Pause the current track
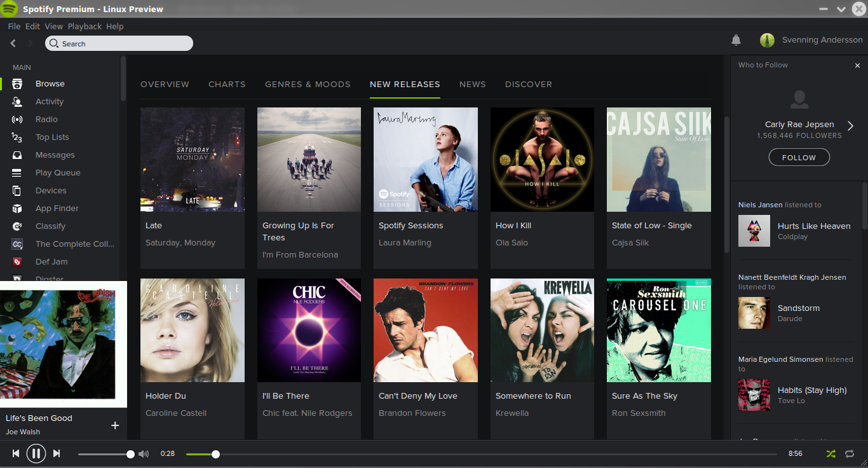Screen dimensions: 868x468 tap(36, 453)
